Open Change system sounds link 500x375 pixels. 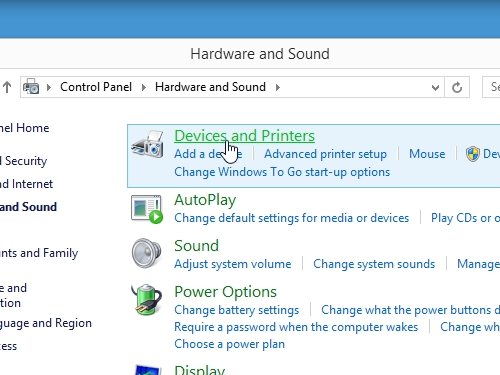[x=374, y=264]
